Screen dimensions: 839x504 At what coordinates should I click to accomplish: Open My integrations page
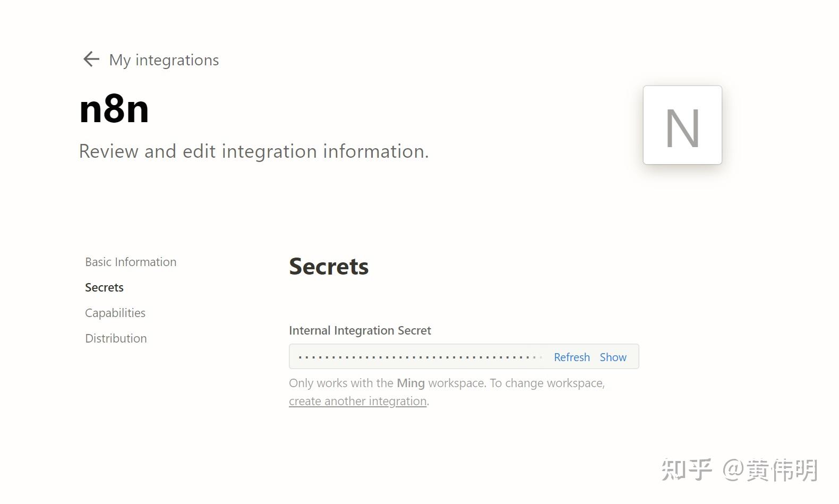point(163,60)
